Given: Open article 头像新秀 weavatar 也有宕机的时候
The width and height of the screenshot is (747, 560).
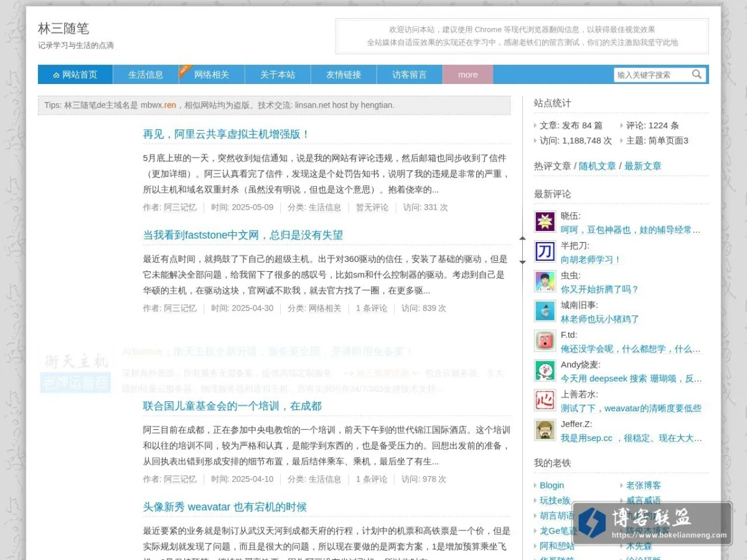Looking at the screenshot, I should tap(225, 507).
